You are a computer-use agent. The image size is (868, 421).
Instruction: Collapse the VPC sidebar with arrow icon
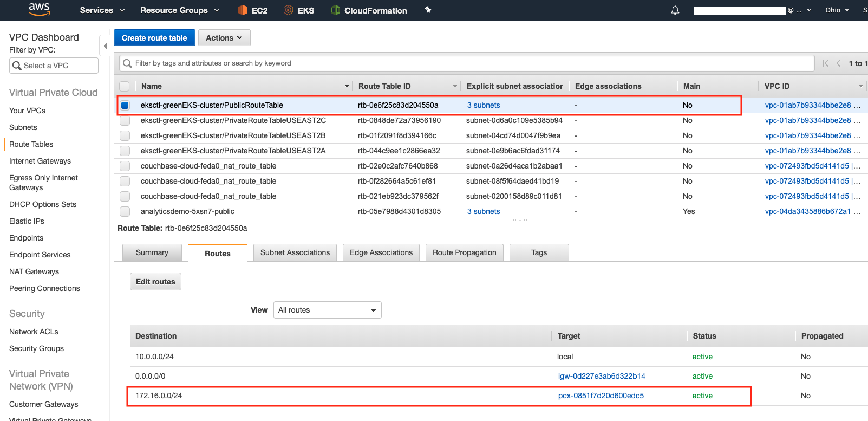point(105,46)
